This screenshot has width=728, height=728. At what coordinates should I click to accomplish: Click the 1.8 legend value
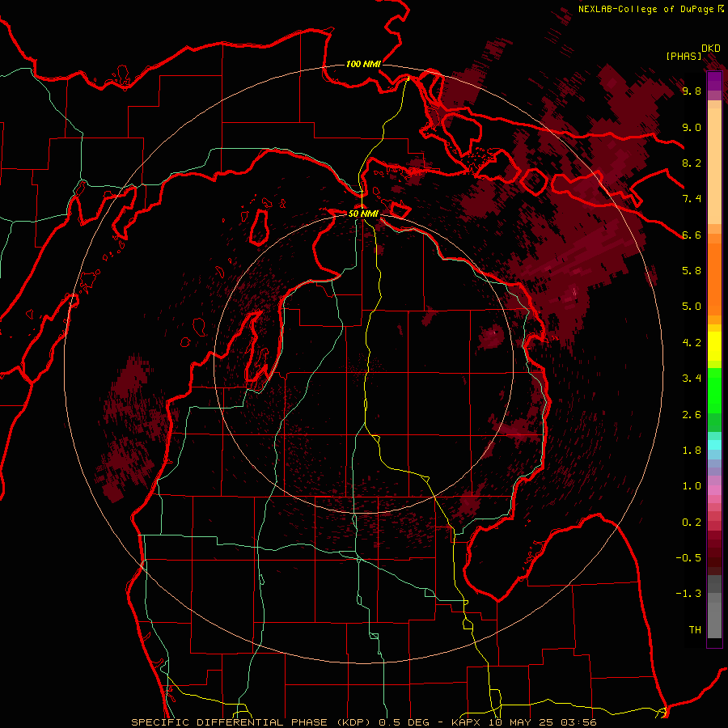click(692, 451)
